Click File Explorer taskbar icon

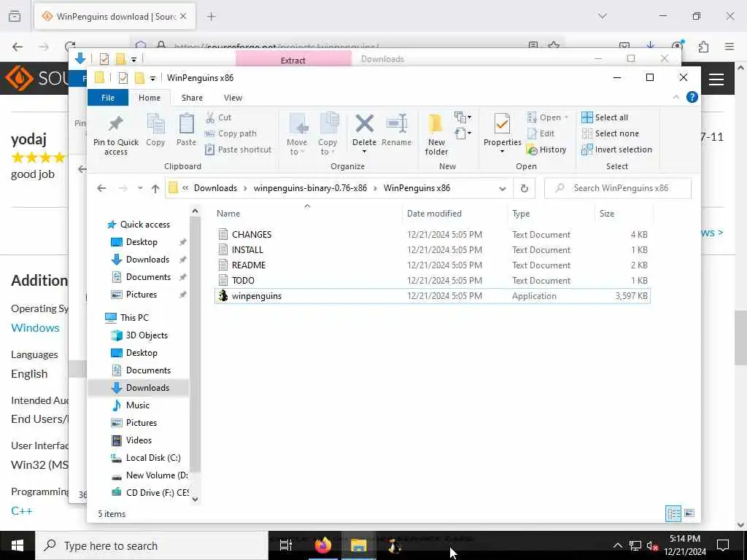click(358, 545)
